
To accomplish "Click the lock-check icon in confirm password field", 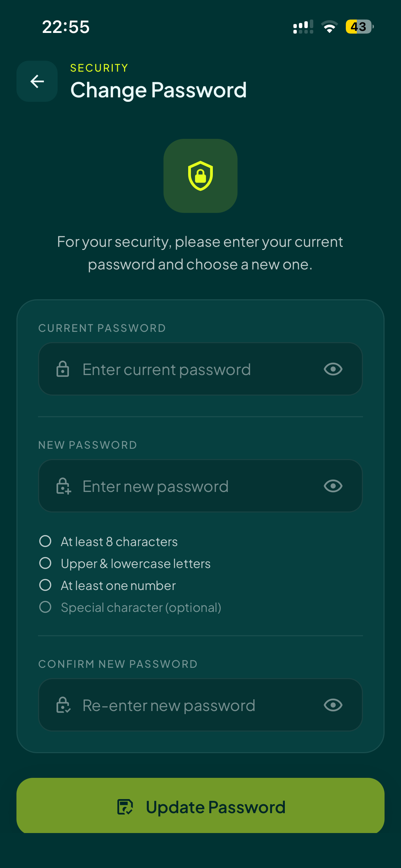I will 63,705.
